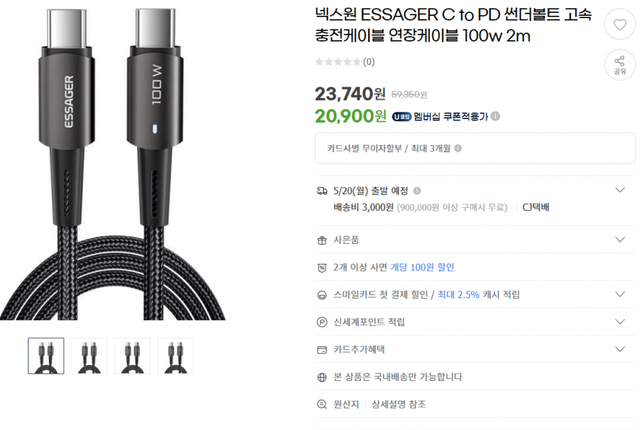Open card installment info box
This screenshot has width=640, height=430.
475,148
